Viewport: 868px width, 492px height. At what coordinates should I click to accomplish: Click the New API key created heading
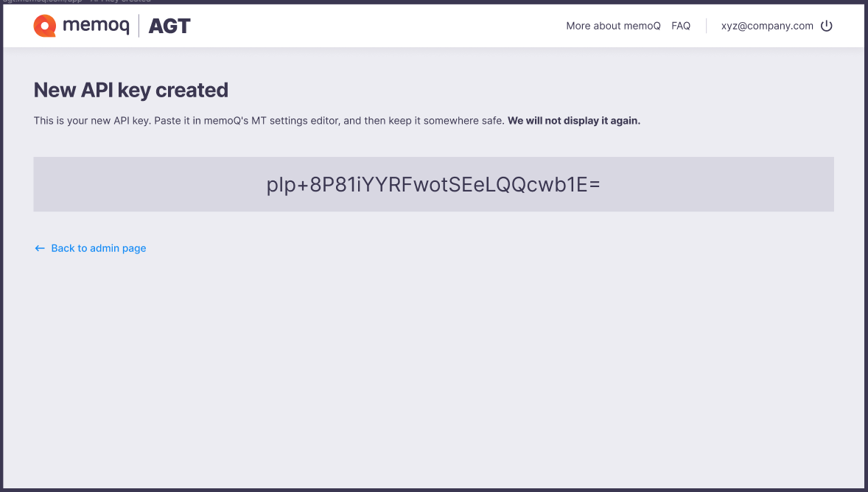(x=131, y=90)
